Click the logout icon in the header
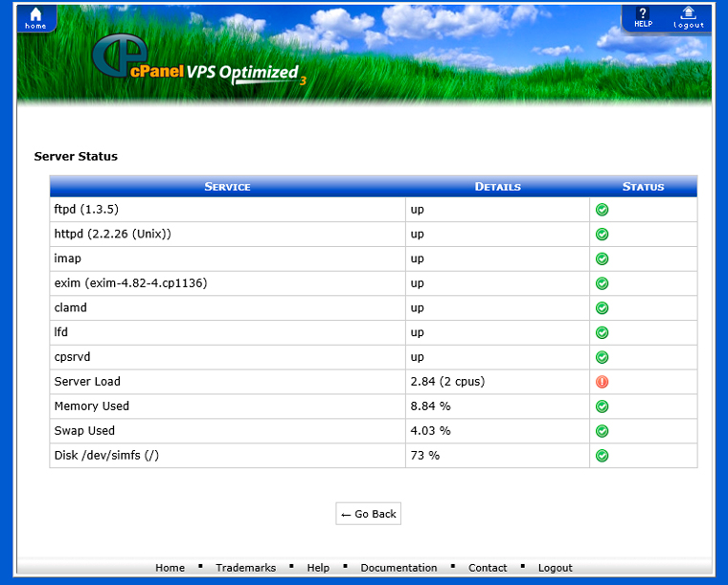This screenshot has width=728, height=585. [689, 18]
